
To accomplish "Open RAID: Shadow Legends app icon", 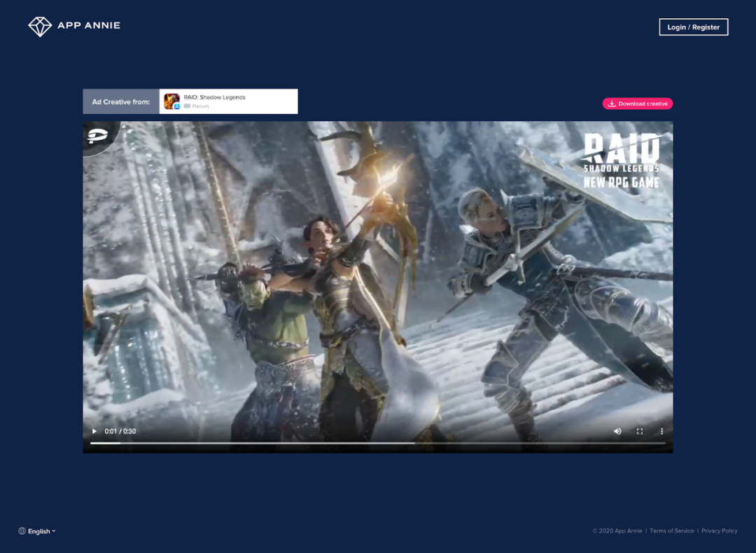I will pos(171,101).
